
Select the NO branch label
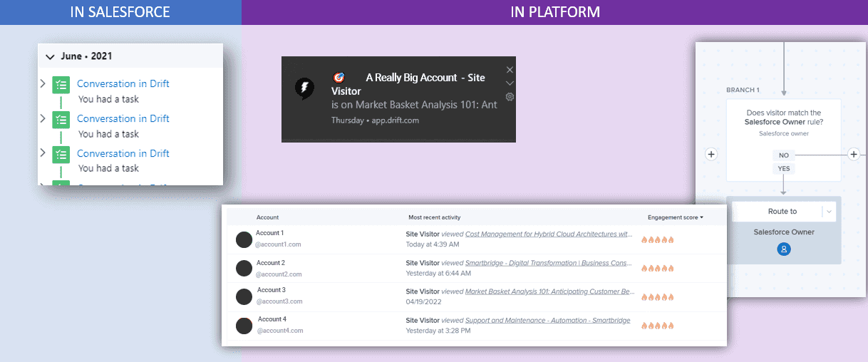(783, 155)
